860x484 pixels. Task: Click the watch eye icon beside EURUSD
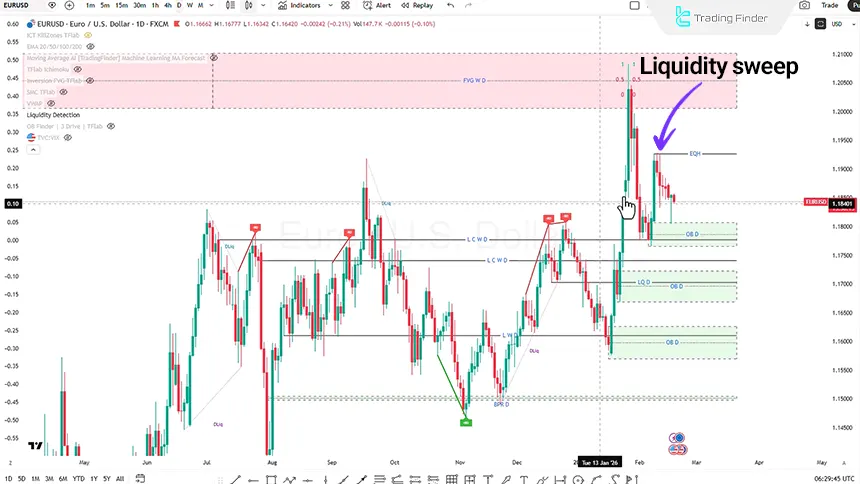pos(52,5)
